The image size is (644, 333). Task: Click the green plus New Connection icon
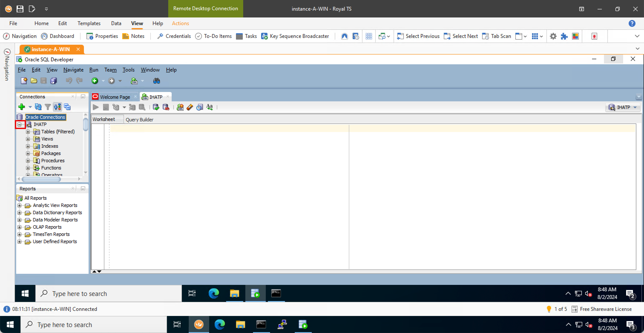(22, 107)
